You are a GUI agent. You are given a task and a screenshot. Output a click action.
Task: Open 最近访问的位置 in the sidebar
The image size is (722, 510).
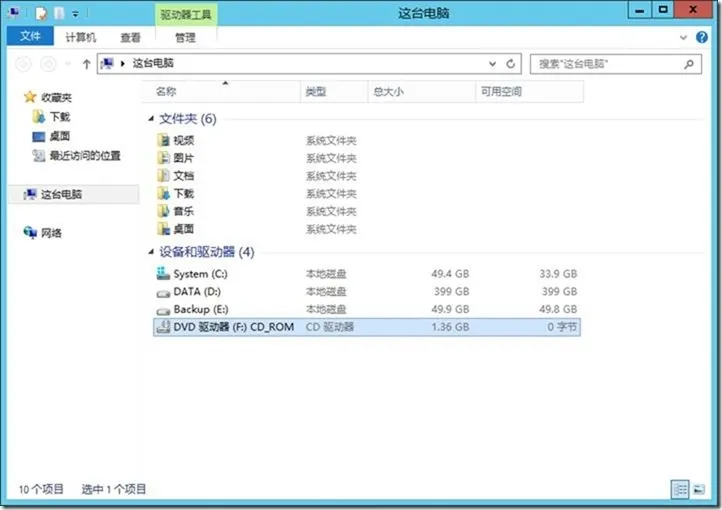click(76, 156)
